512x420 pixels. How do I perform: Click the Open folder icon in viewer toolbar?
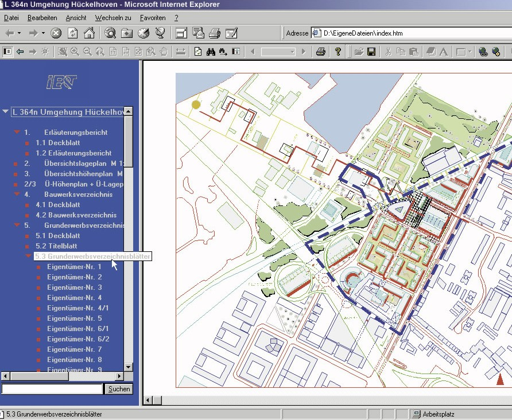(359, 52)
